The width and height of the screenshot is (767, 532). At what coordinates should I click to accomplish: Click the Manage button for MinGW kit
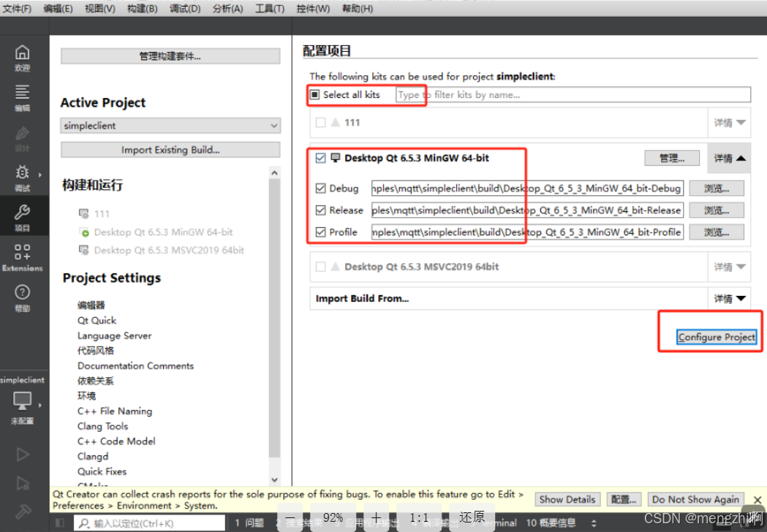click(672, 158)
